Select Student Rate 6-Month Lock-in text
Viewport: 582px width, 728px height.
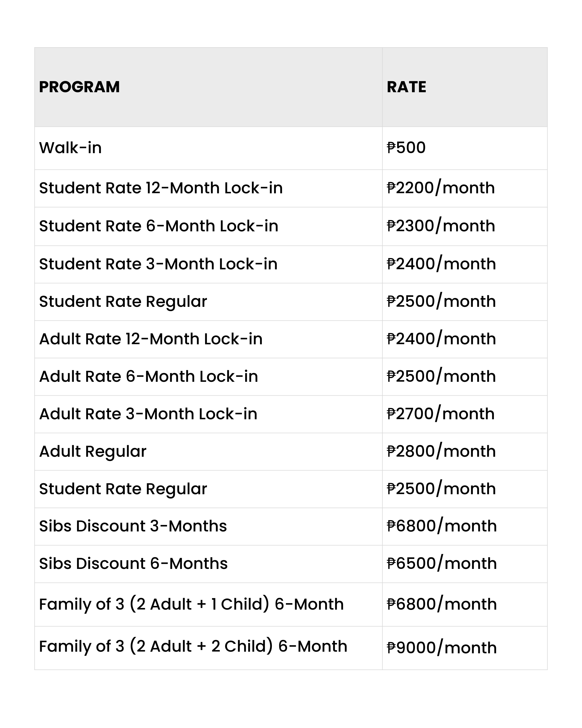pyautogui.click(x=159, y=226)
